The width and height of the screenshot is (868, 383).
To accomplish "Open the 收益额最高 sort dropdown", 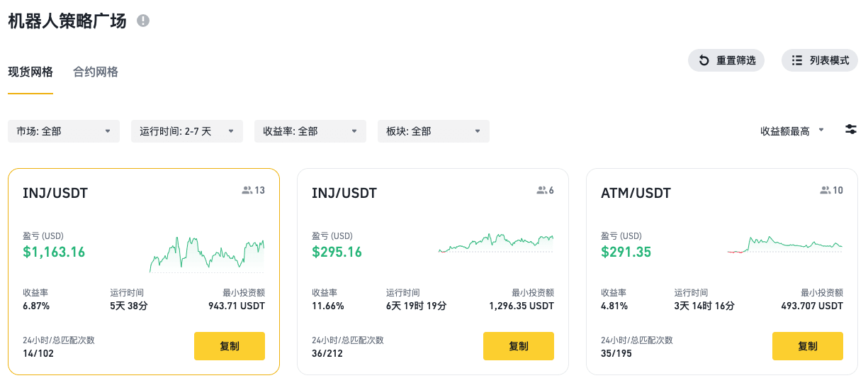I will click(x=792, y=131).
